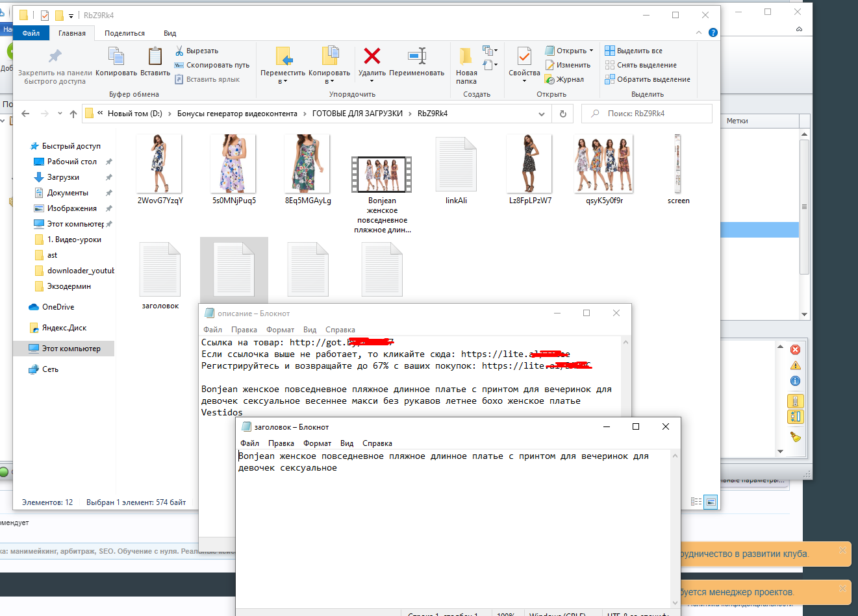Click the Paste (Вставить) clipboard icon
858x616 pixels.
155,57
